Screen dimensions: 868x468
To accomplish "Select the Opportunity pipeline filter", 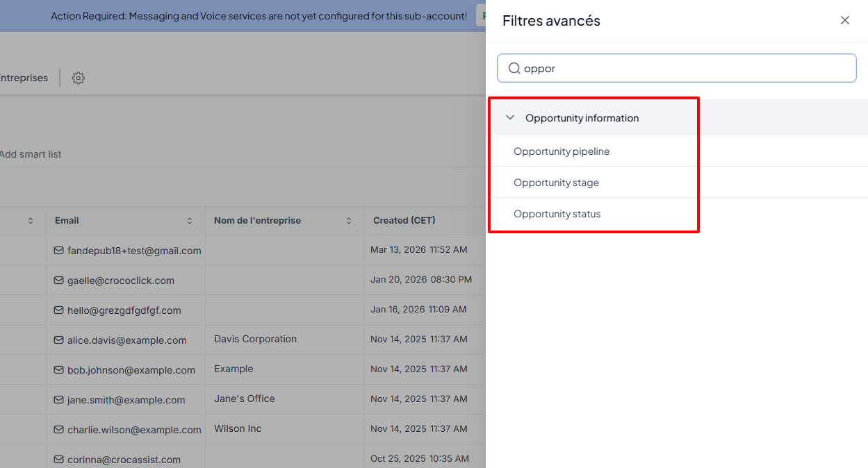I will click(562, 151).
